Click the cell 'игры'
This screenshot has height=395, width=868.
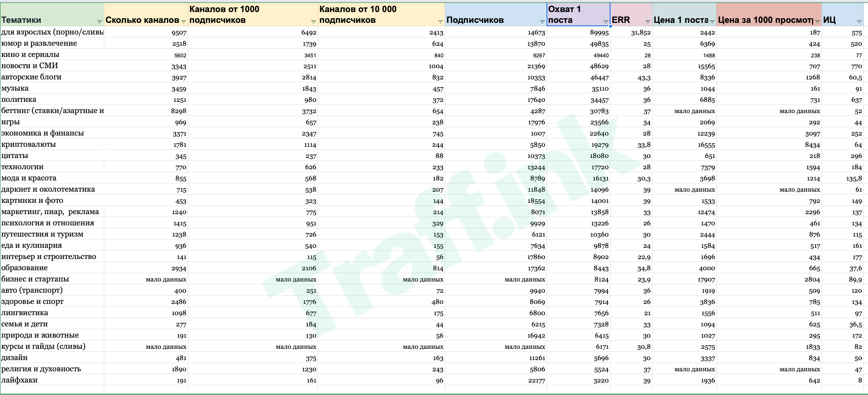coord(52,122)
